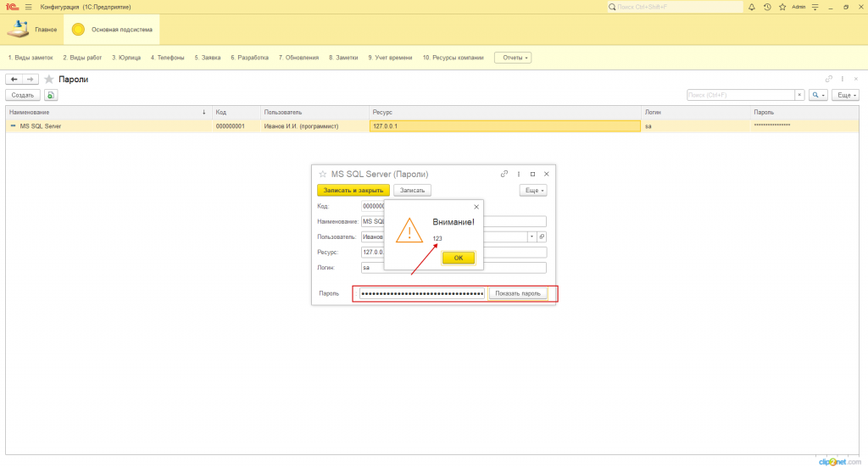
Task: Open 3. Юрлица
Action: tap(126, 58)
